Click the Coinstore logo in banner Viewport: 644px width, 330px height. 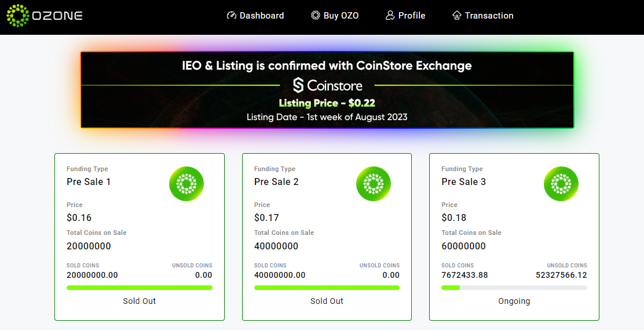coord(327,86)
